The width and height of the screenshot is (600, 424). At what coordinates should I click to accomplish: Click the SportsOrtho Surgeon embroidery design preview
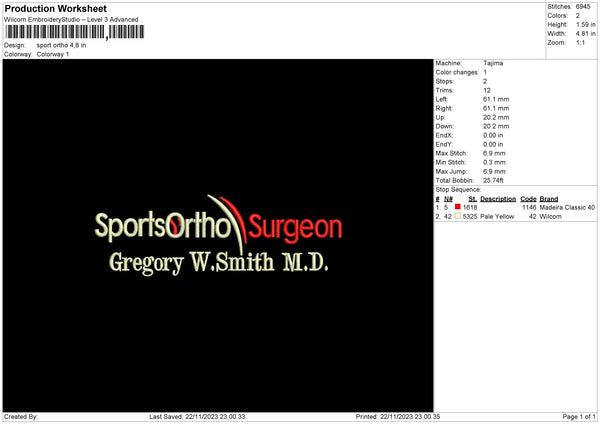(x=218, y=235)
